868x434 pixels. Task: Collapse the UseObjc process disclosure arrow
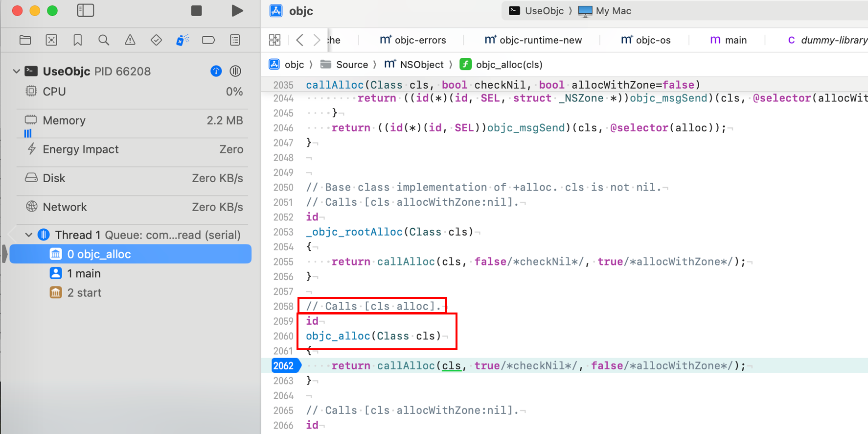(16, 72)
